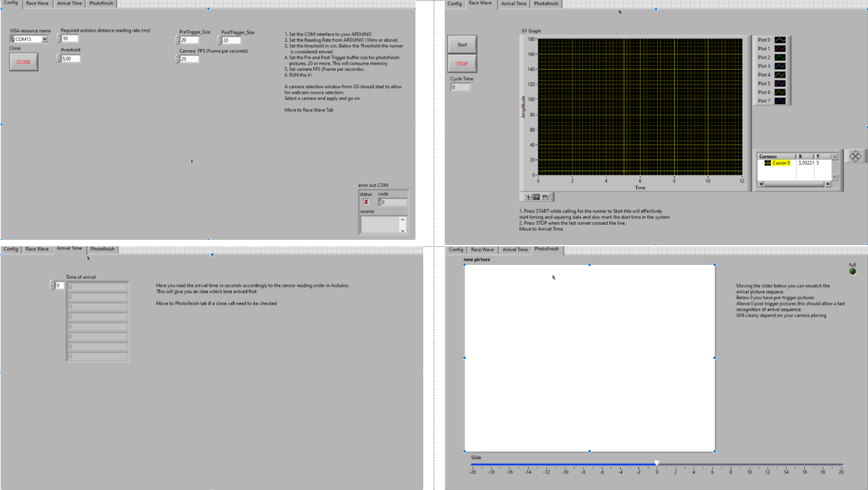Click the Camera FPS stepper arrows
The height and width of the screenshot is (490, 868).
pos(177,59)
